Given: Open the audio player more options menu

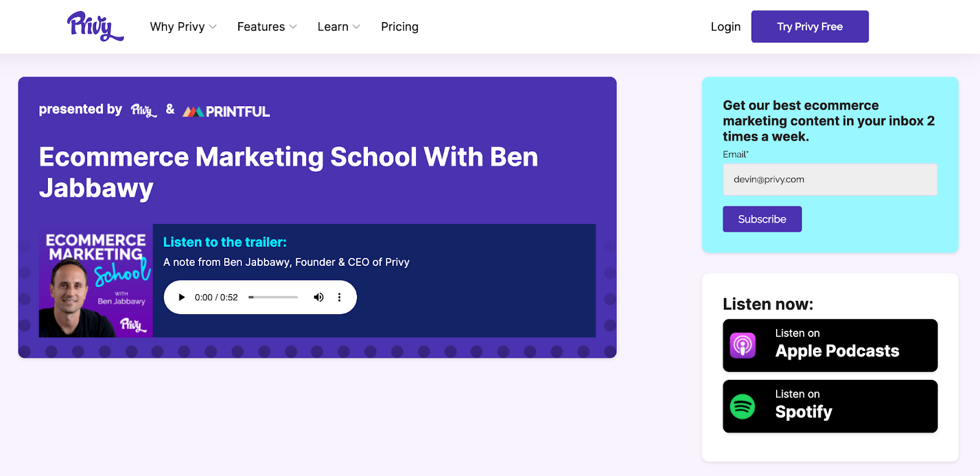Looking at the screenshot, I should tap(339, 297).
